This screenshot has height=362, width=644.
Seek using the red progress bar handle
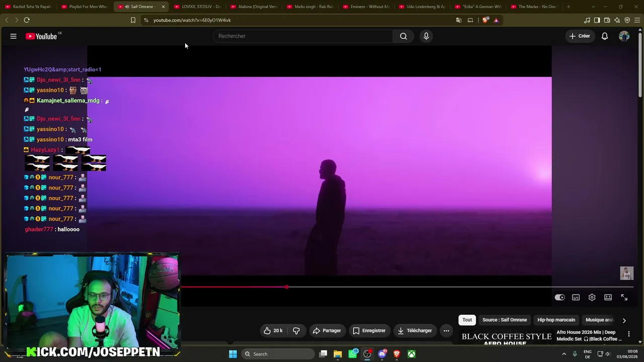click(286, 287)
